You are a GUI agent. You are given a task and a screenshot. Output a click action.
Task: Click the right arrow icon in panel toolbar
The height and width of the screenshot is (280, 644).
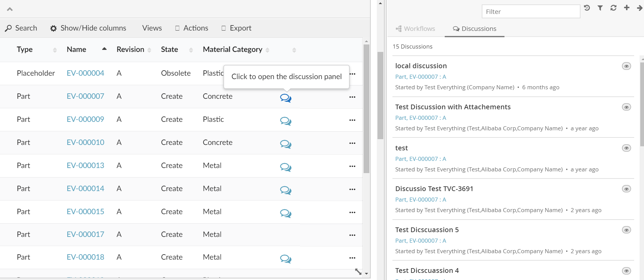click(x=640, y=8)
